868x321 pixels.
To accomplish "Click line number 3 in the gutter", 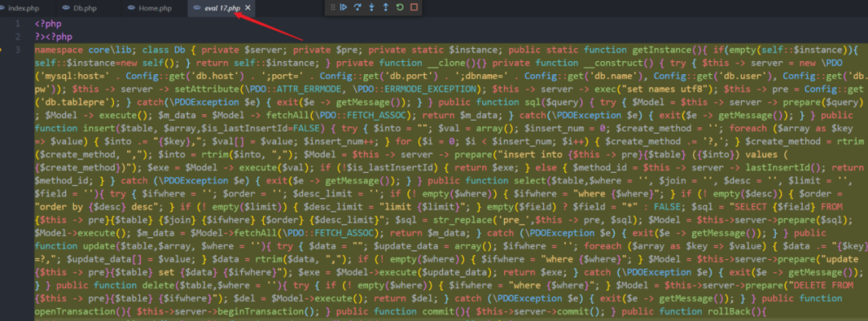I will (x=18, y=50).
